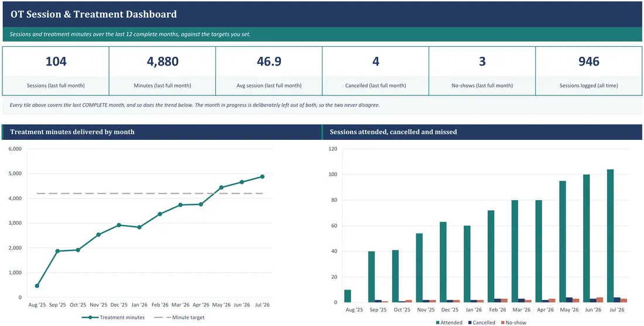Select the 104 sessions value
The image size is (644, 326).
tap(56, 61)
